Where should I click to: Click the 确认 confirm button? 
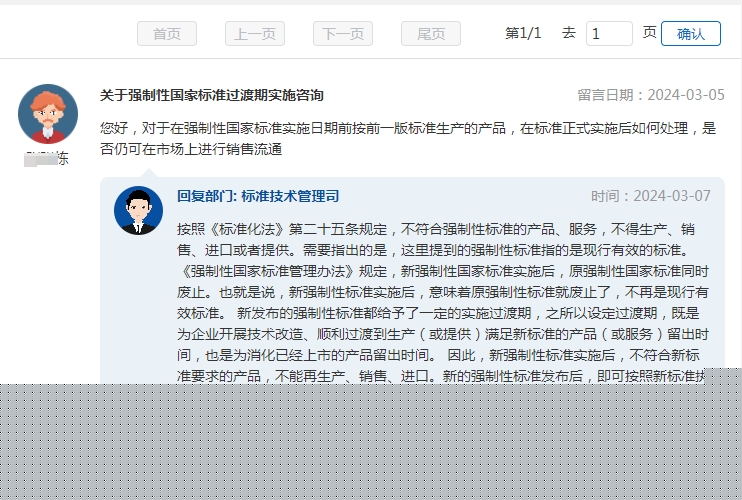coord(690,34)
